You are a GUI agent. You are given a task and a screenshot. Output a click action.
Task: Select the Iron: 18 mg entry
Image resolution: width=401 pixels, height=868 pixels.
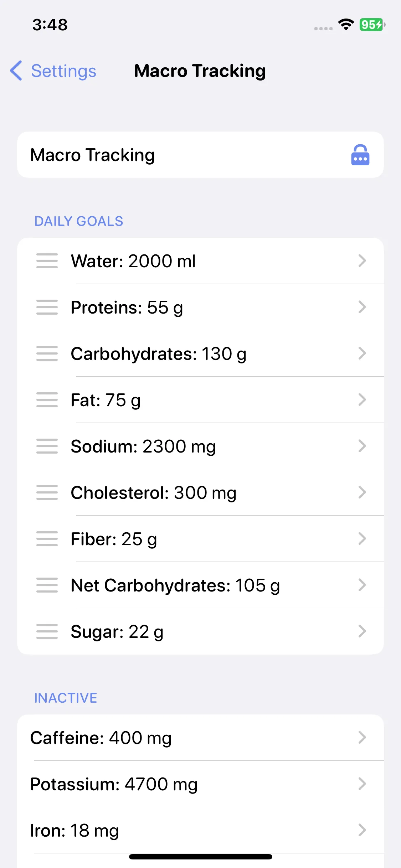tap(200, 830)
